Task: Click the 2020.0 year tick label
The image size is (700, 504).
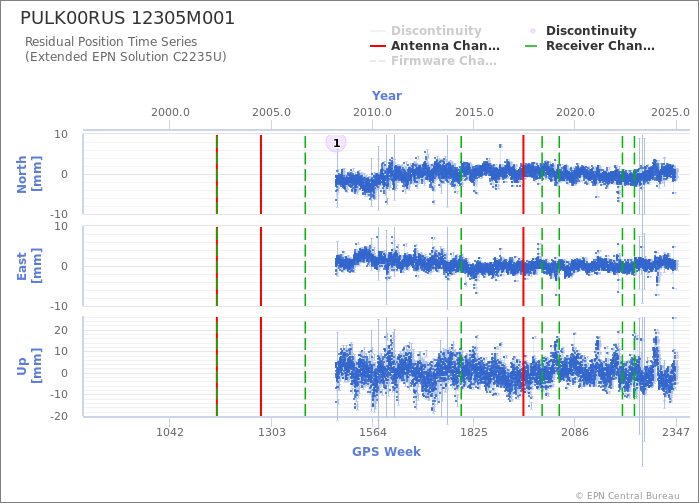Action: (575, 112)
